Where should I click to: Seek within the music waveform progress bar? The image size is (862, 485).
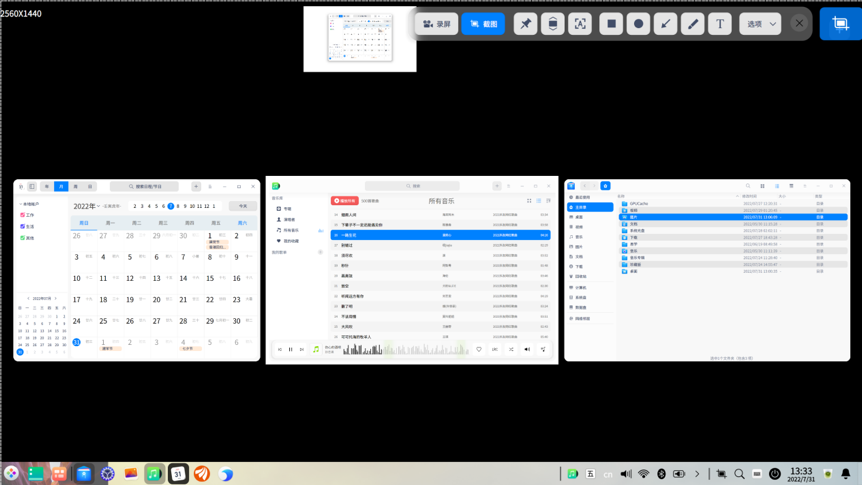point(406,349)
